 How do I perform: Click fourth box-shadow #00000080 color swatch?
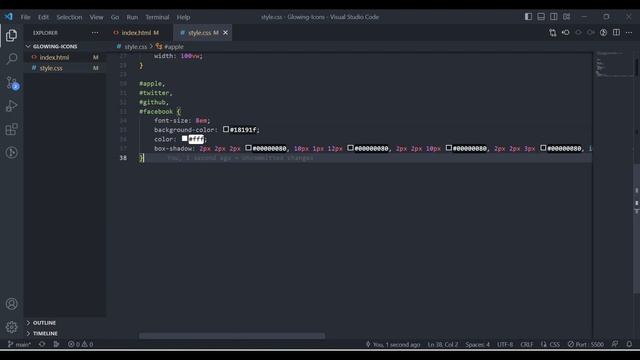tap(543, 148)
